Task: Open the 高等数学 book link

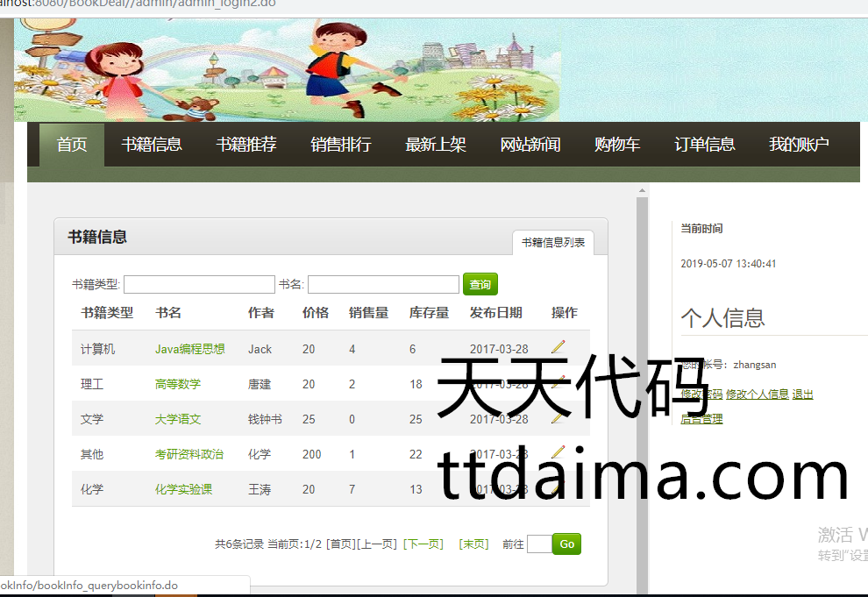Action: click(x=178, y=384)
